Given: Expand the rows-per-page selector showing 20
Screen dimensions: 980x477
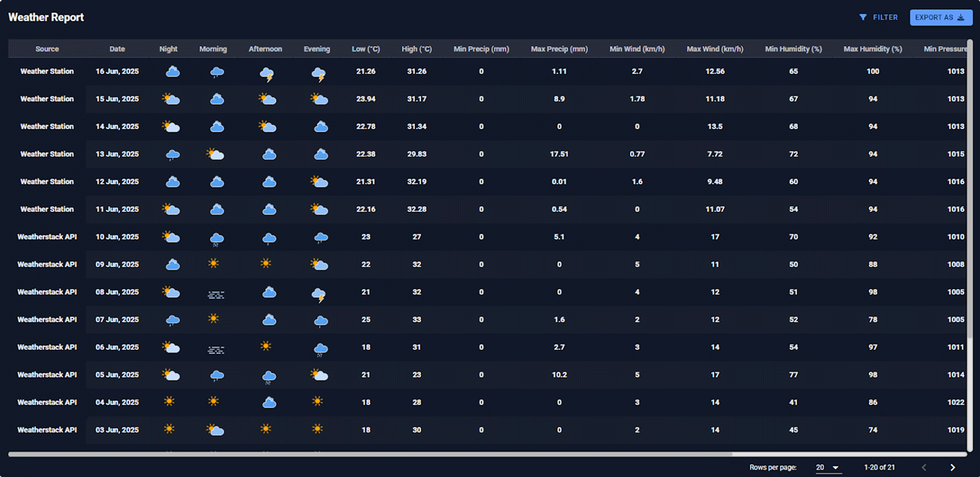Looking at the screenshot, I should coord(829,468).
